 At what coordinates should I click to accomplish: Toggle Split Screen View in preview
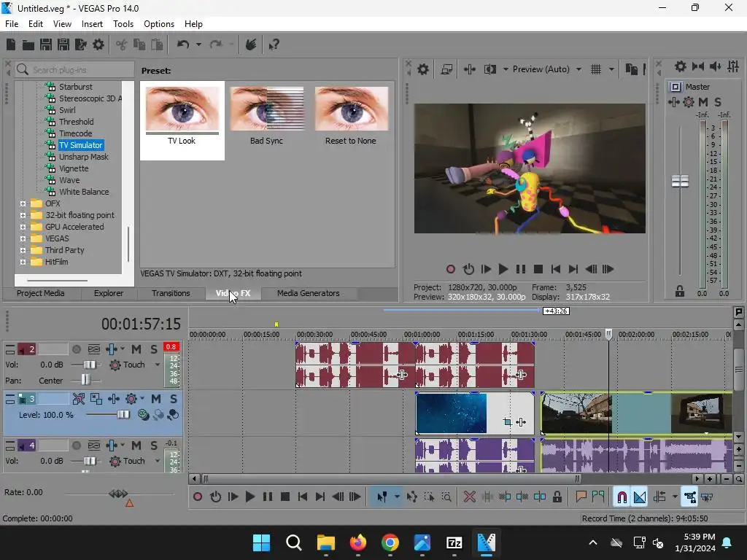[489, 69]
